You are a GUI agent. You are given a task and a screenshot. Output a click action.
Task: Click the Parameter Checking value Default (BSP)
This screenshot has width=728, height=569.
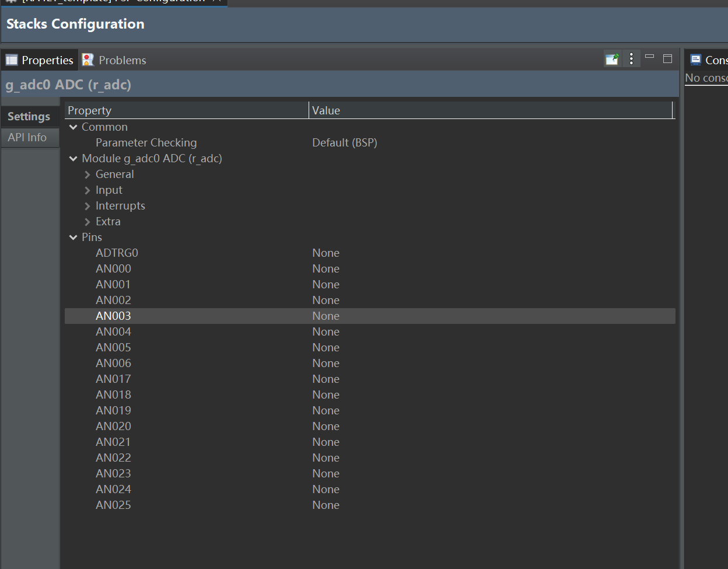click(x=345, y=143)
